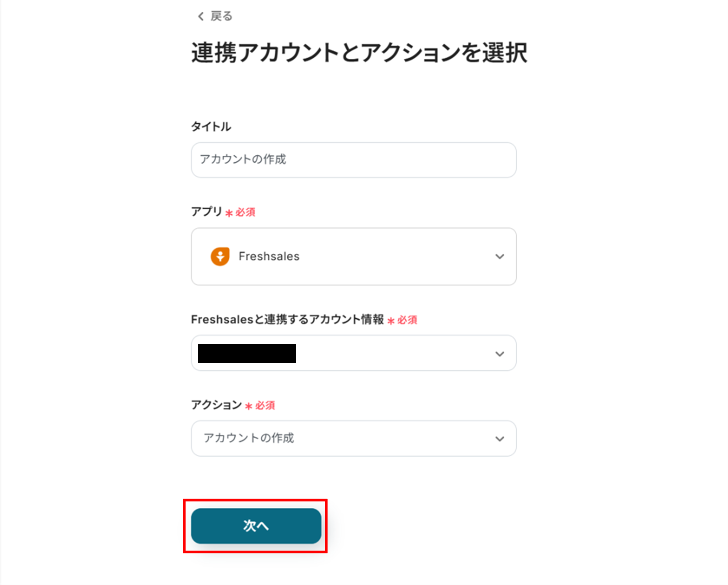
Task: Click アカウントの作成 in the action selector
Action: [x=249, y=438]
